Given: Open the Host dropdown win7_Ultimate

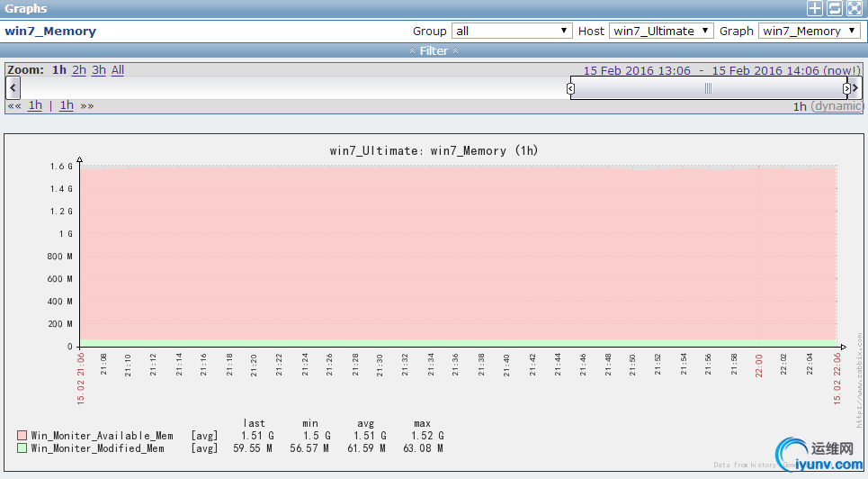Looking at the screenshot, I should click(x=661, y=31).
